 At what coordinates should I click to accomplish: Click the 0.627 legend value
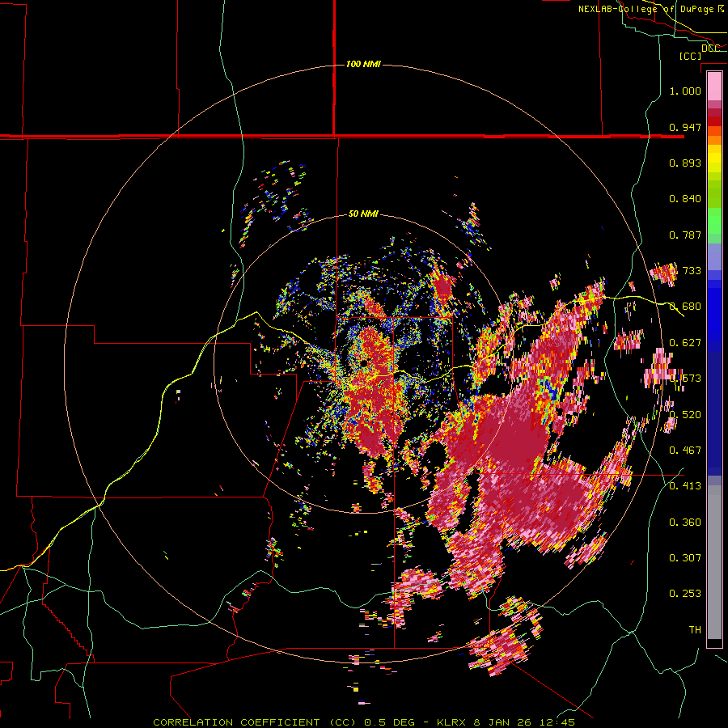coord(685,343)
